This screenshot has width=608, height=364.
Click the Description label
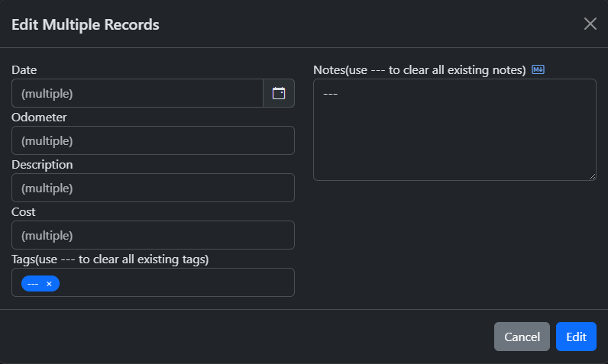[x=42, y=165]
